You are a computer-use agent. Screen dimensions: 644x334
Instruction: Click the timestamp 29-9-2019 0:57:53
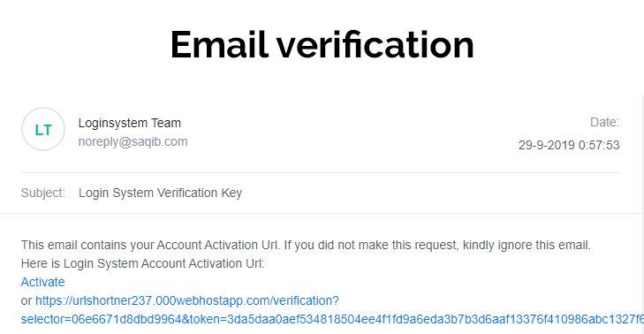pyautogui.click(x=568, y=145)
